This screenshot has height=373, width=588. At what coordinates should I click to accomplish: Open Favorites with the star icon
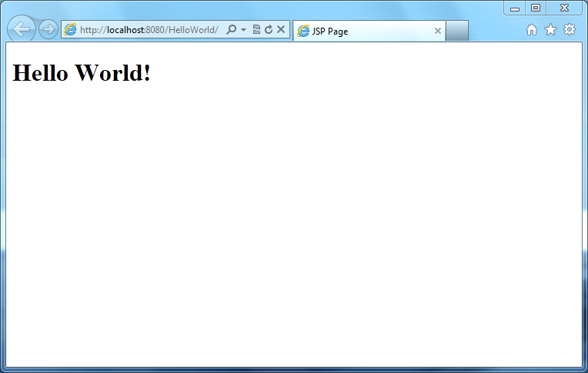pyautogui.click(x=550, y=29)
